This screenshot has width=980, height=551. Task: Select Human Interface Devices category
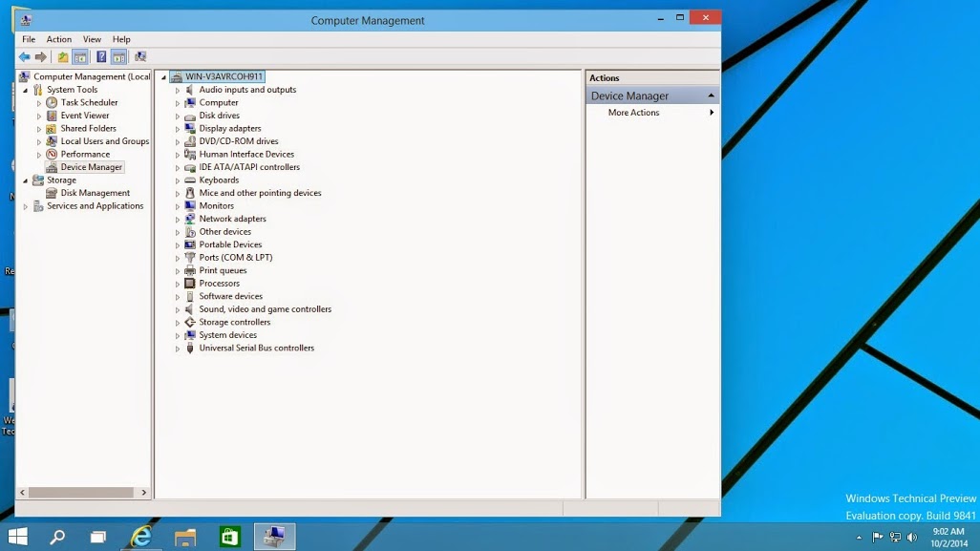[x=246, y=155]
